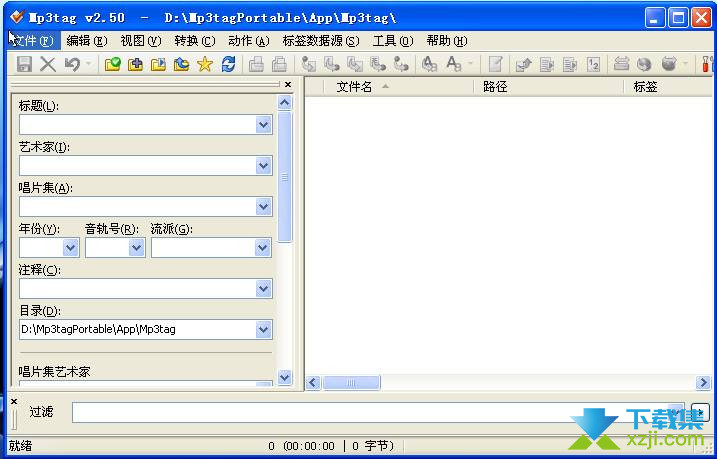Screen dimensions: 717x459
Task: Open the 动作(A) menu
Action: 249,41
